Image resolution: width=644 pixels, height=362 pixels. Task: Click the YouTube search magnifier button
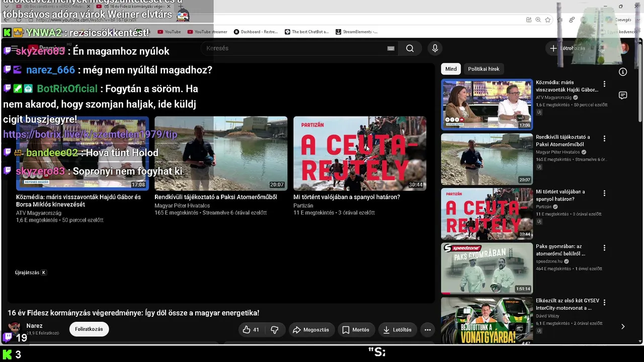[410, 48]
